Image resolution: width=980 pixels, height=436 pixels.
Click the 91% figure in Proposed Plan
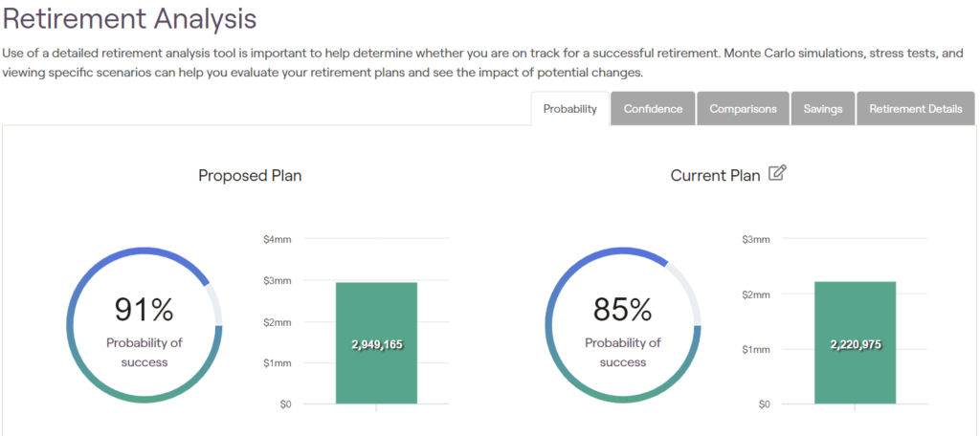[144, 310]
